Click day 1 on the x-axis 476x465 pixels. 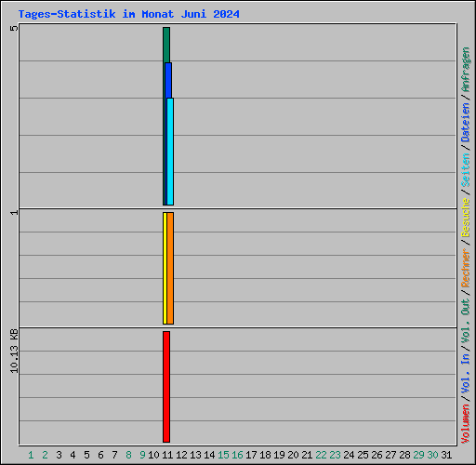pos(31,455)
